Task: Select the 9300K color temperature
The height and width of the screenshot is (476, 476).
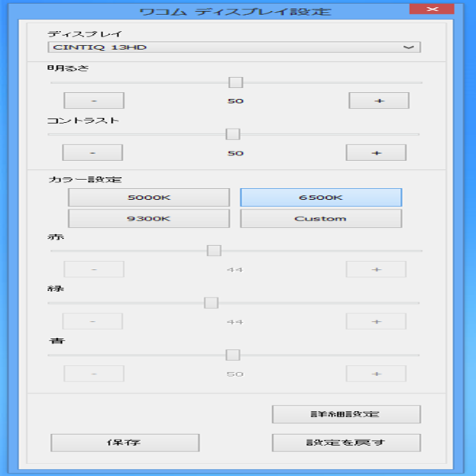Action: point(149,219)
